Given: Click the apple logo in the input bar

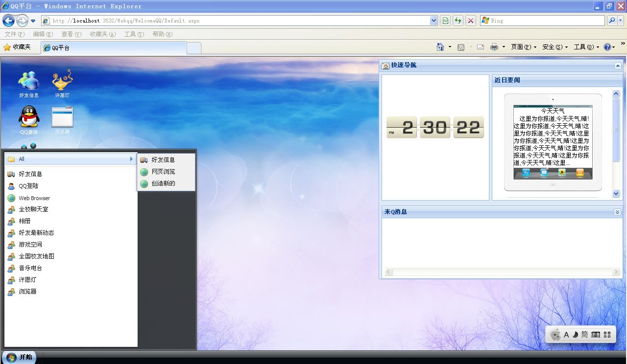Looking at the screenshot, I should tap(555, 335).
